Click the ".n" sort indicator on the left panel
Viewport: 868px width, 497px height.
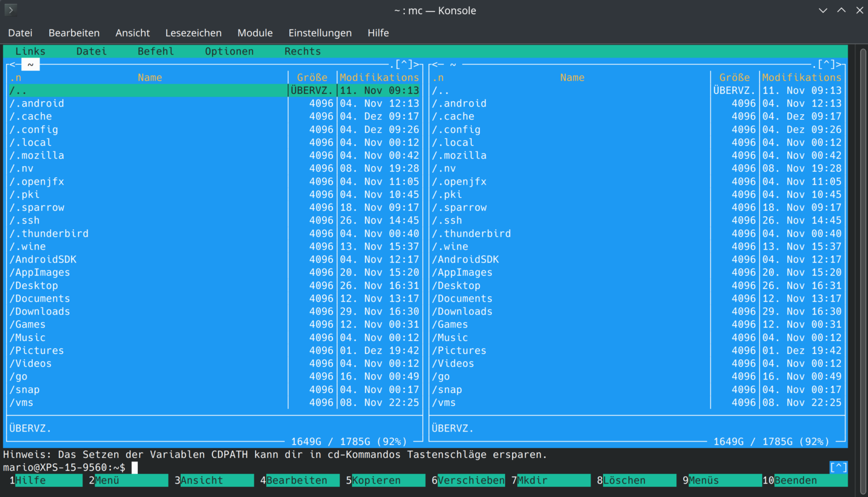point(15,77)
